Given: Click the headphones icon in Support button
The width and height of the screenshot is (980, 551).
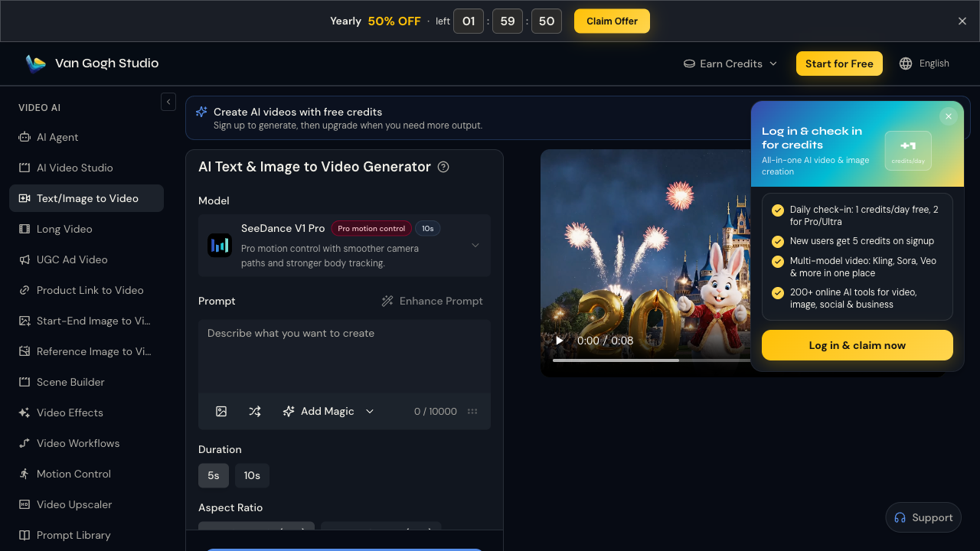Looking at the screenshot, I should pyautogui.click(x=900, y=517).
